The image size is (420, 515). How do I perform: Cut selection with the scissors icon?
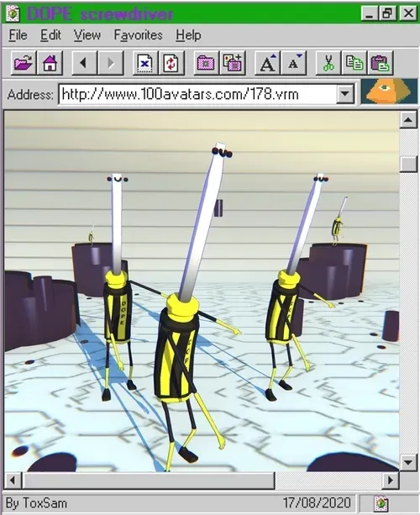point(328,62)
